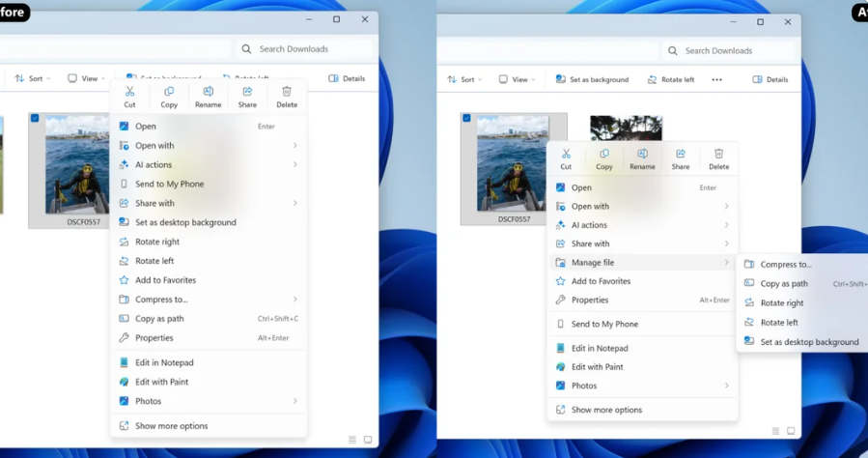Open Sort dropdown in left window
Screen dimensions: 868x458
point(32,78)
